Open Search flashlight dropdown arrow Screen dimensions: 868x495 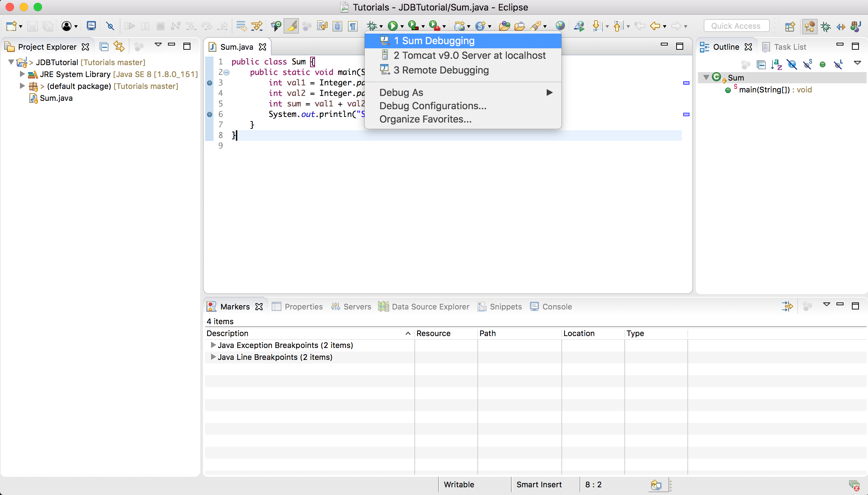(545, 27)
